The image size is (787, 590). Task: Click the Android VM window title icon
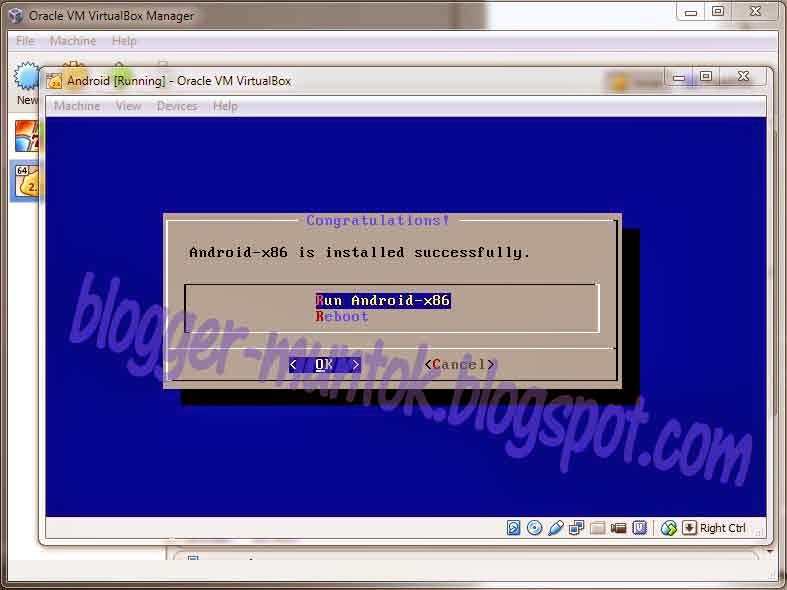[x=54, y=81]
